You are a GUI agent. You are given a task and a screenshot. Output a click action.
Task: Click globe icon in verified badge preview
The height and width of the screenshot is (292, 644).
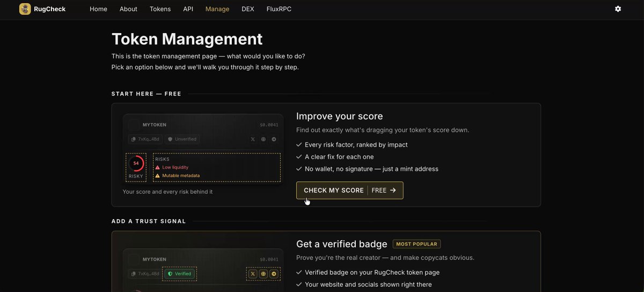(264, 274)
